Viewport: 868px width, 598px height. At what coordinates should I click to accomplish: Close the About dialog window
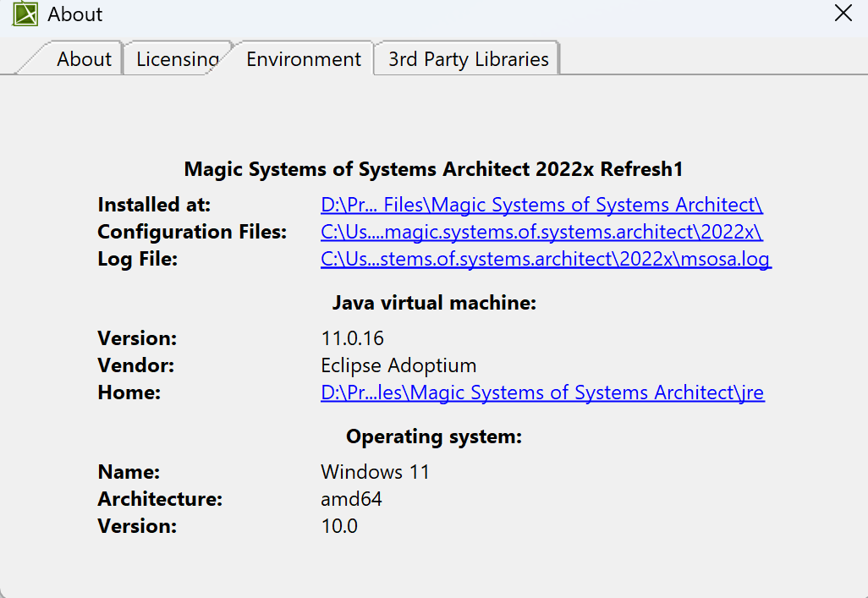coord(843,14)
